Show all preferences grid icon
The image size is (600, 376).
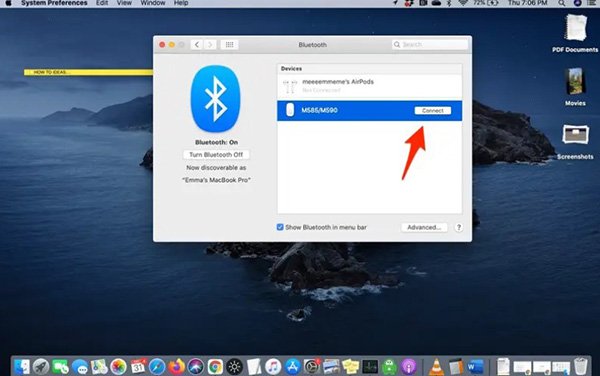pyautogui.click(x=229, y=45)
